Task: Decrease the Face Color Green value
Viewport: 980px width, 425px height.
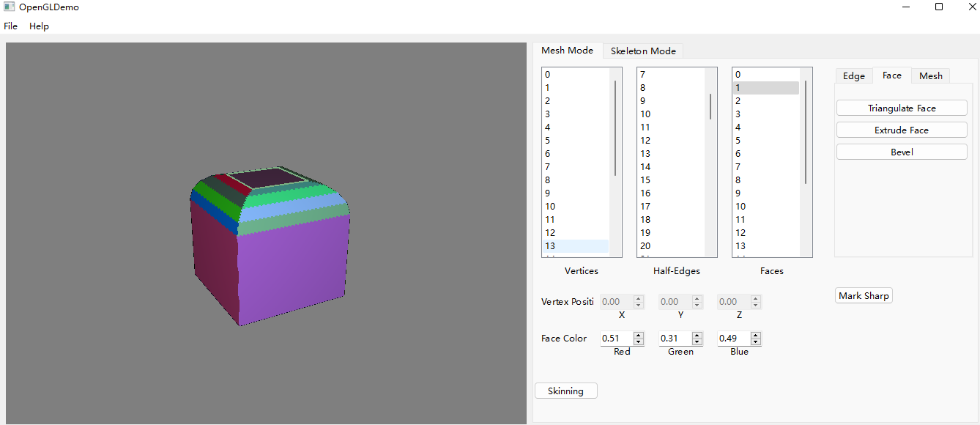Action: tap(697, 342)
